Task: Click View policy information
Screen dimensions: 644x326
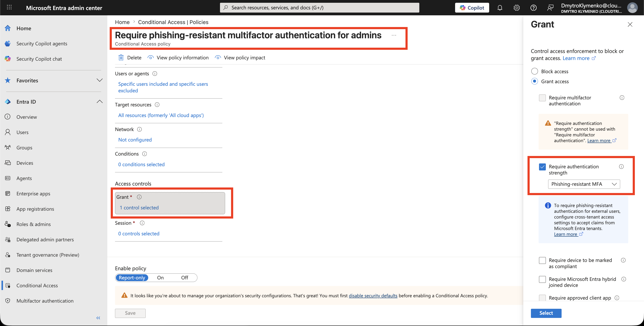Action: click(x=178, y=57)
